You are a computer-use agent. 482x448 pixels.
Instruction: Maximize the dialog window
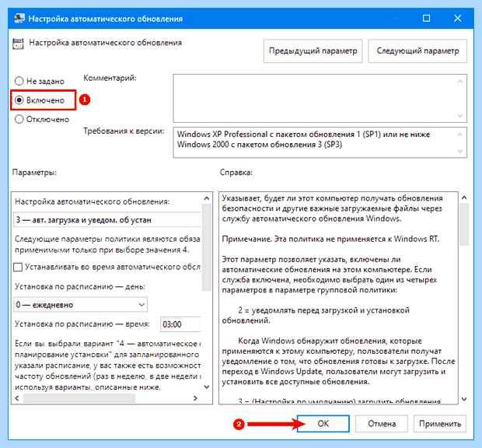[426, 19]
